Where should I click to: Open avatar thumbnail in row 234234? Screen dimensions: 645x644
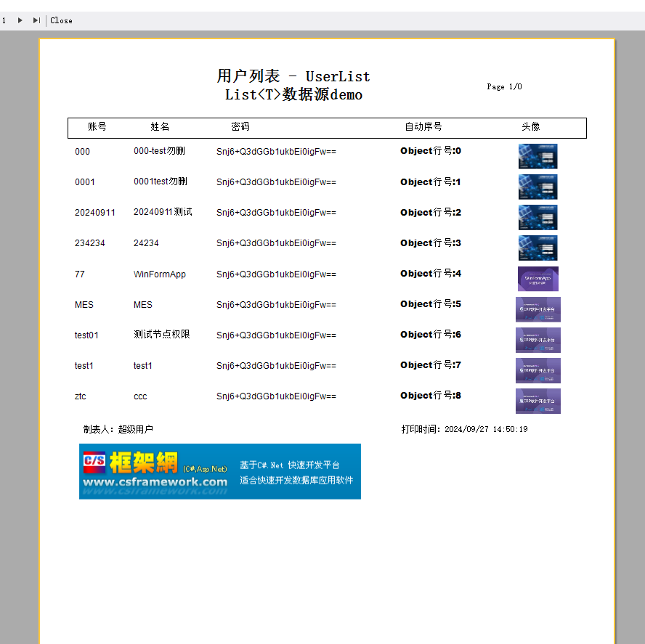point(537,248)
